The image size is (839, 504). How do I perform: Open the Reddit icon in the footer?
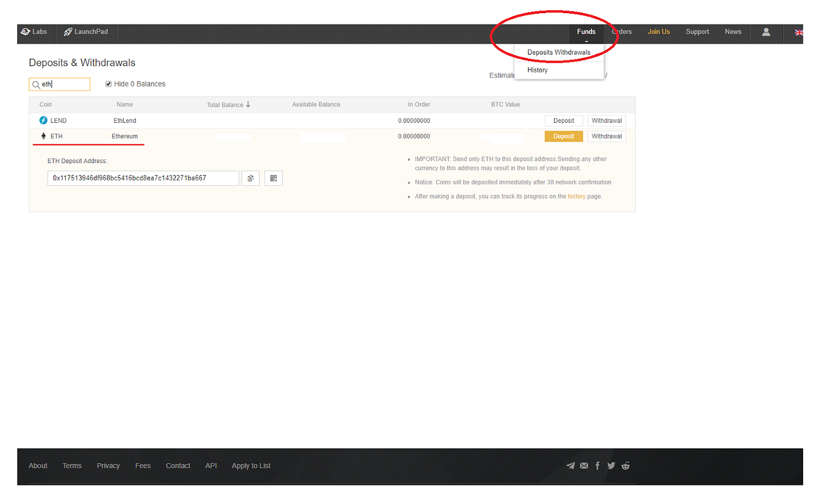626,466
